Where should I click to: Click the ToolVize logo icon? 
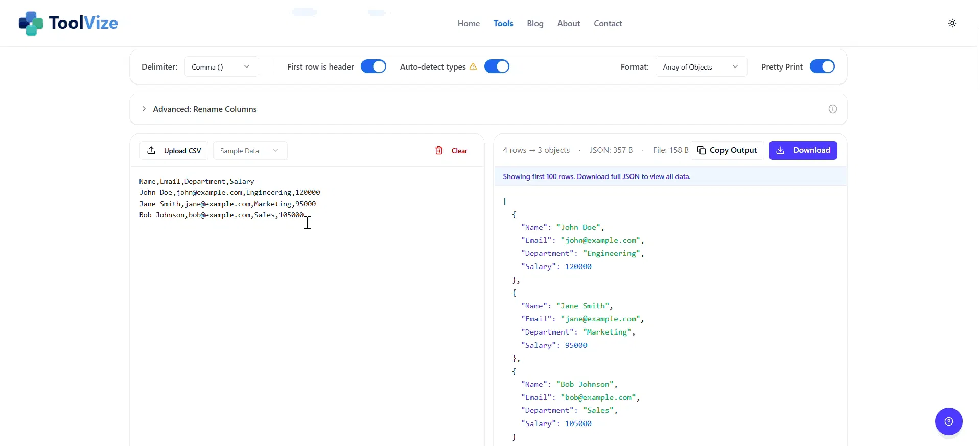pyautogui.click(x=31, y=23)
